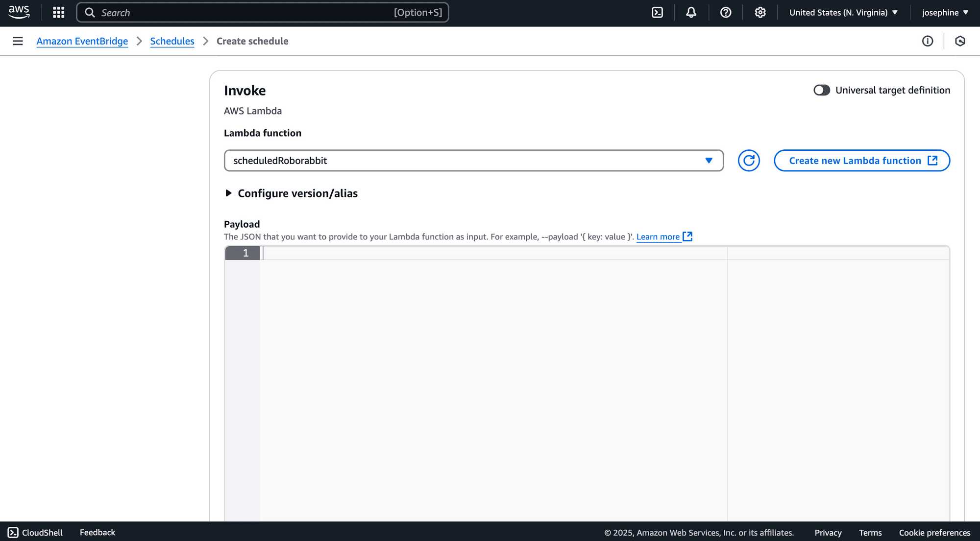This screenshot has width=980, height=541.
Task: Open Cookie preferences
Action: pos(934,533)
